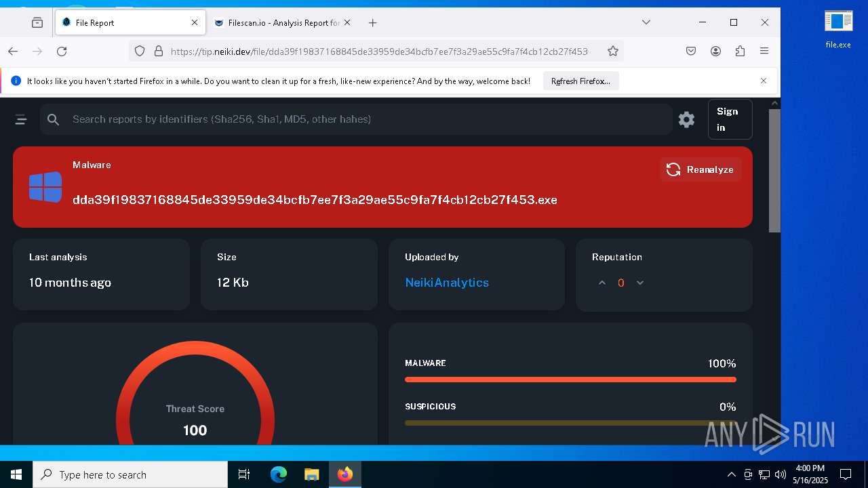Open the tracking protection shield icon
The height and width of the screenshot is (488, 868).
(x=140, y=51)
